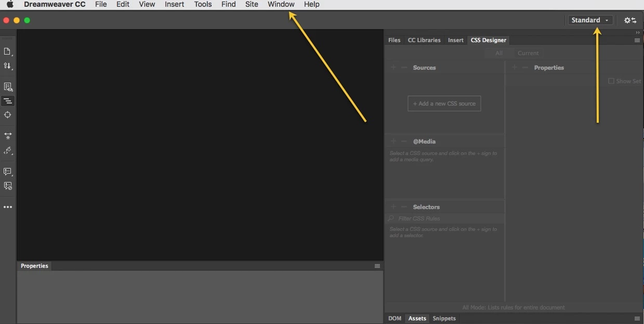Open the CSS Designer panel options menu
The image size is (644, 324).
coord(637,40)
